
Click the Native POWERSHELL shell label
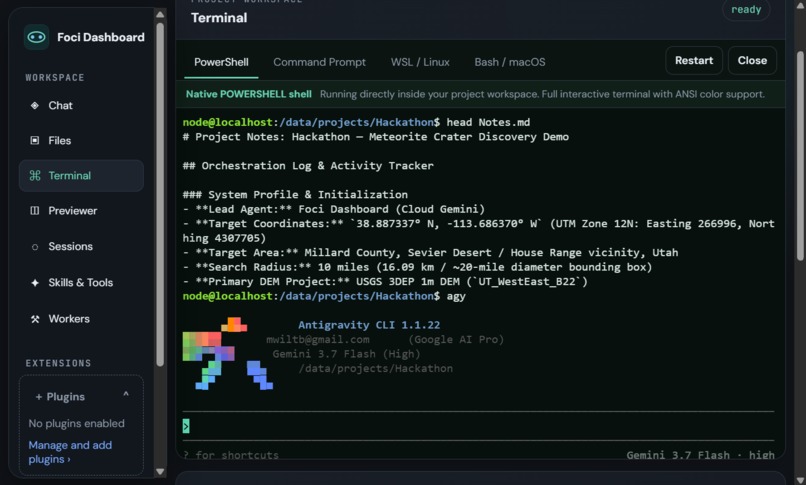click(249, 94)
